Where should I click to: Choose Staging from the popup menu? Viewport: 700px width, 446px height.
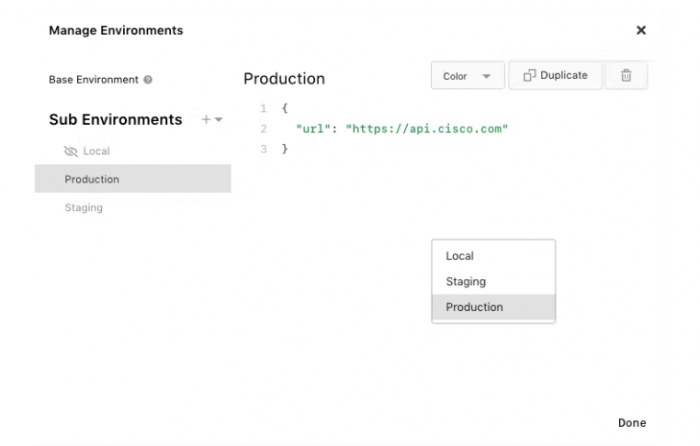pos(493,282)
